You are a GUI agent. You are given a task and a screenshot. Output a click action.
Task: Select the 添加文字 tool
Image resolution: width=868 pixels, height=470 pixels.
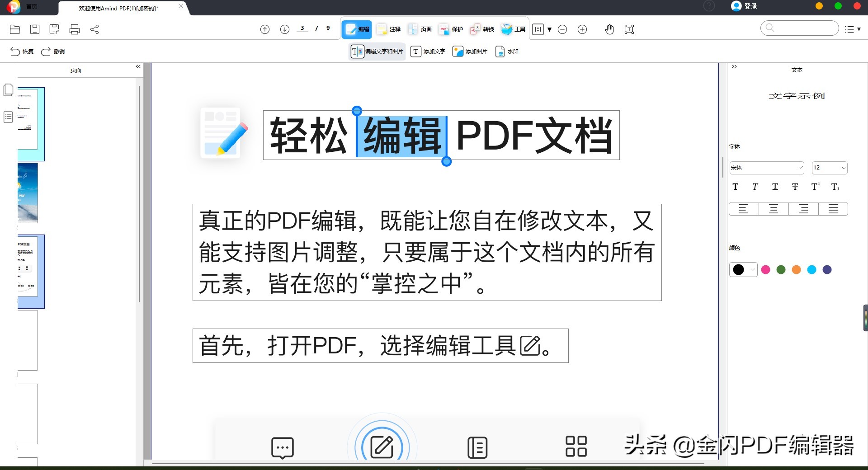[x=427, y=51]
